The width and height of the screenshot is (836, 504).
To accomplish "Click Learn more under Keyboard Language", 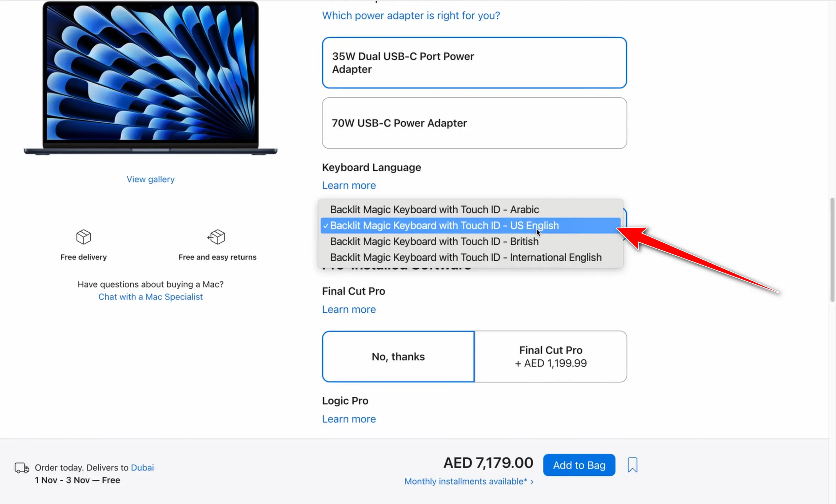I will (x=348, y=185).
